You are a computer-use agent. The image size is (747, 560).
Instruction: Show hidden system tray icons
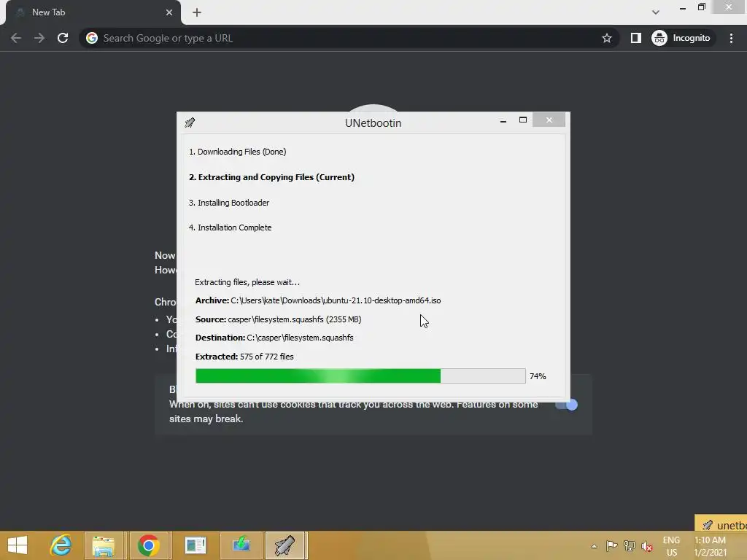[594, 546]
